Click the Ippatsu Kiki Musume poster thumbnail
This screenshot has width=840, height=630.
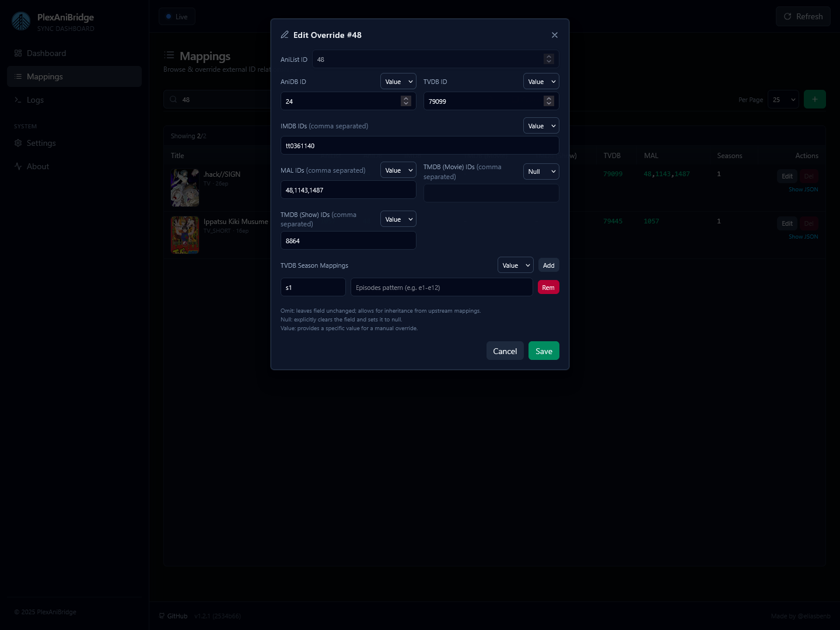(x=185, y=235)
